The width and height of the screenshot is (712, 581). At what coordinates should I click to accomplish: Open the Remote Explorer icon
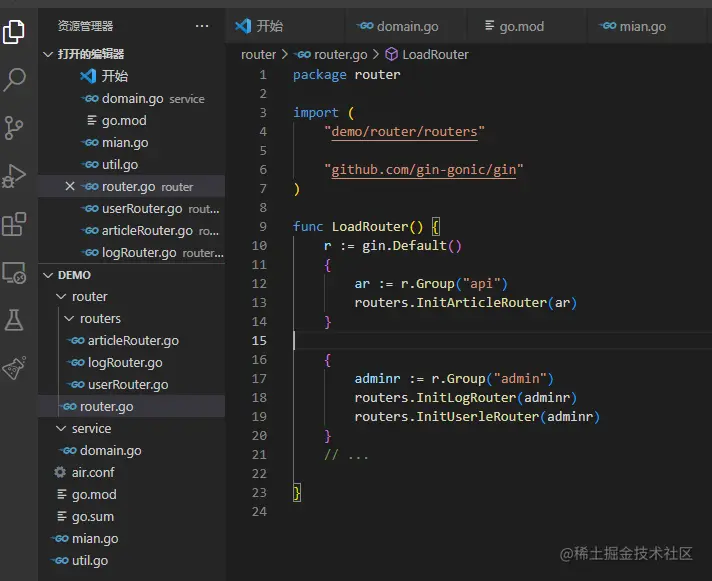[14, 273]
